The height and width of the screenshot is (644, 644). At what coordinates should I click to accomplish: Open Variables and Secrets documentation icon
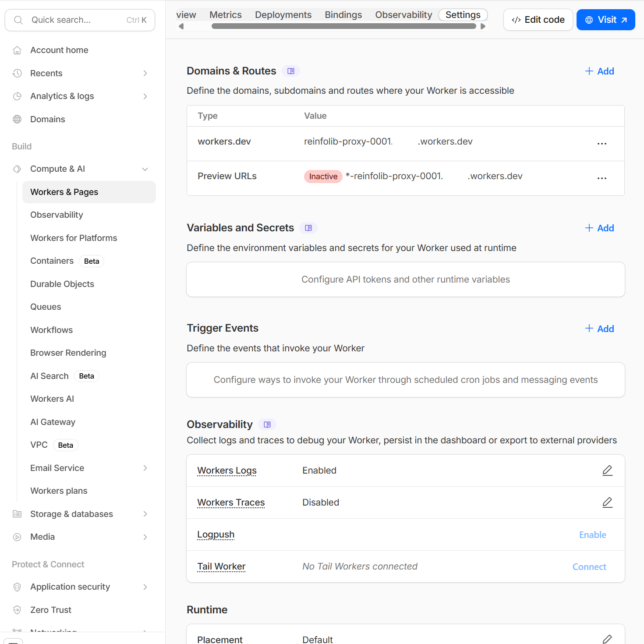[308, 228]
